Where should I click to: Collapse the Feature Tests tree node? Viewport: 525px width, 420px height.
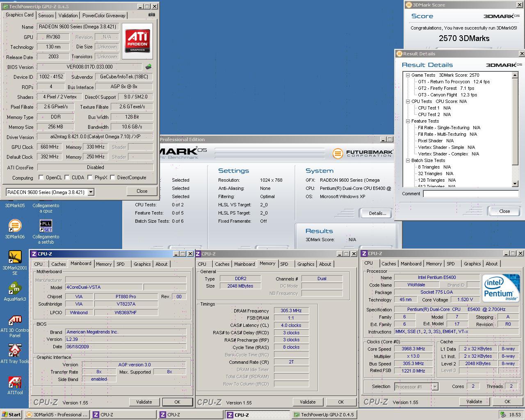[408, 121]
